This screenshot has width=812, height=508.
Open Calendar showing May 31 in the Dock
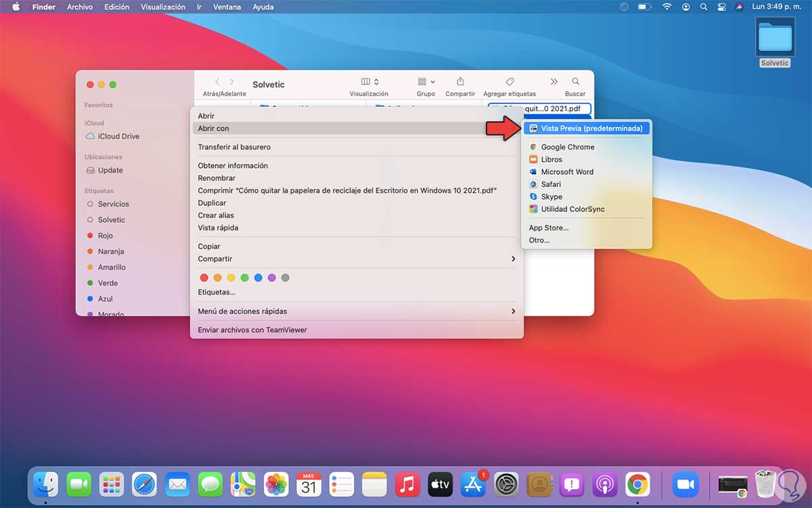[x=309, y=484]
